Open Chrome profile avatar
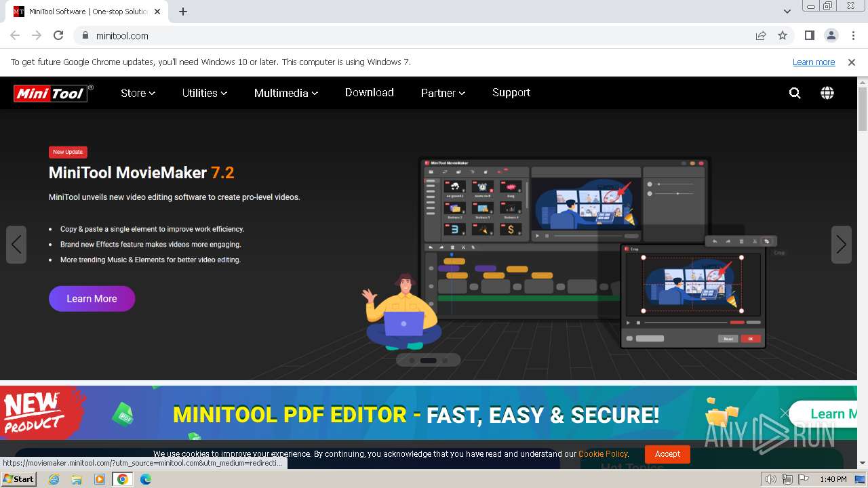 (831, 35)
